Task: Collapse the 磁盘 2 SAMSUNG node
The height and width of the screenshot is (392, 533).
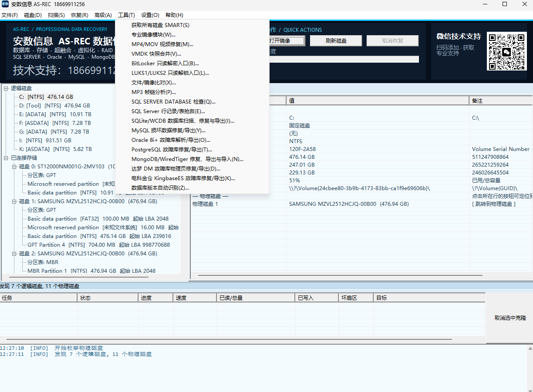Action: (14, 254)
